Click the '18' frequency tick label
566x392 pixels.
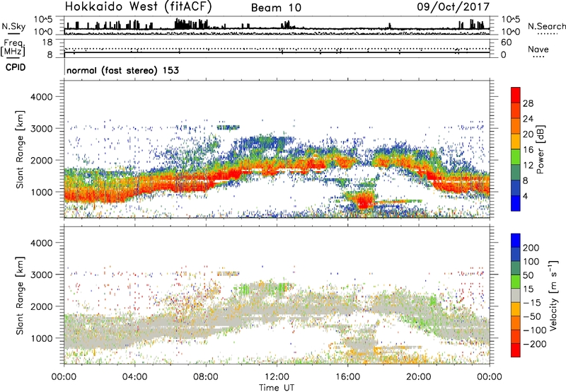click(x=47, y=42)
